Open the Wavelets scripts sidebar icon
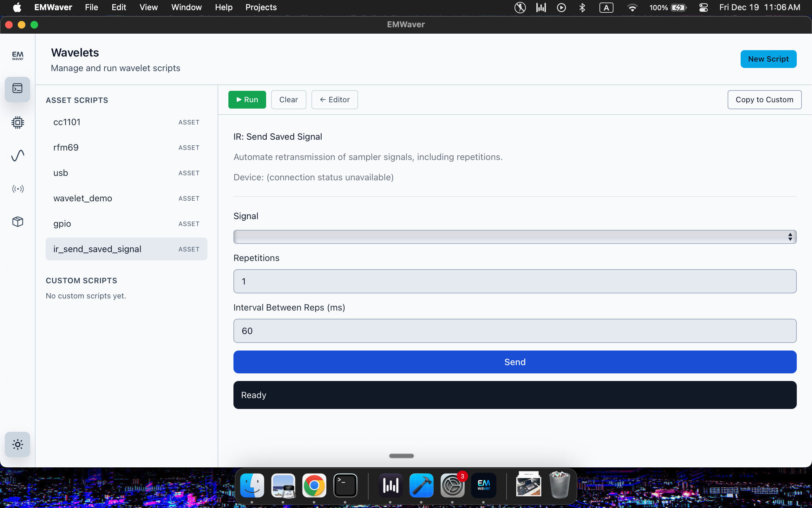Image resolution: width=812 pixels, height=508 pixels. point(17,89)
